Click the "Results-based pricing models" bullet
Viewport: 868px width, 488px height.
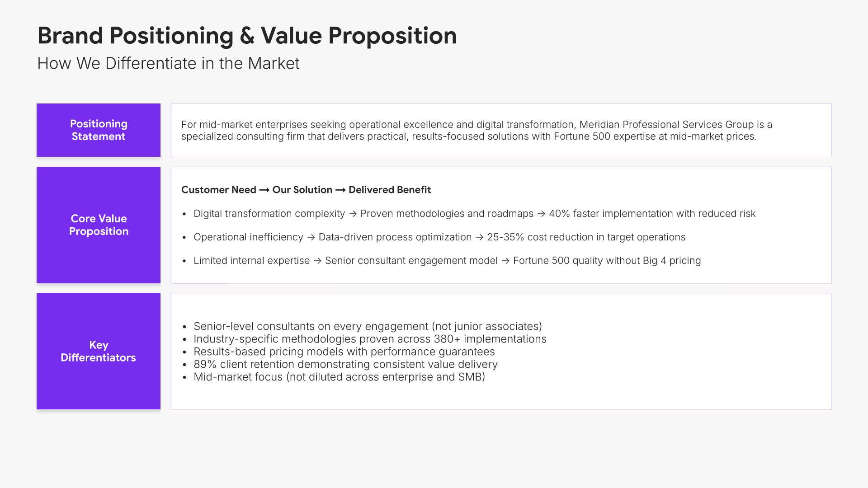[x=344, y=352]
